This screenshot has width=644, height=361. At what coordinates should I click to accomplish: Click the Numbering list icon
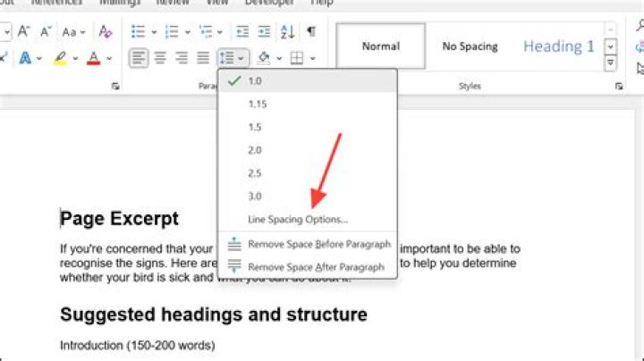pos(175,32)
